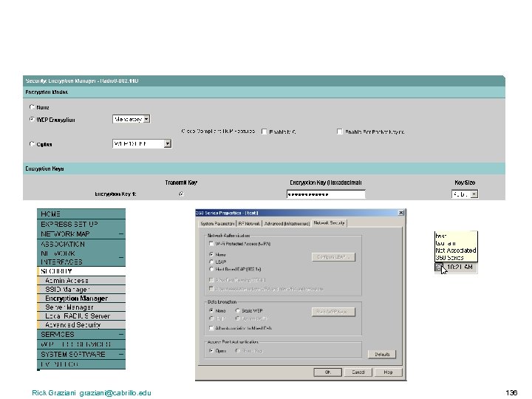
Task: Click the Static WEP Keys button
Action: click(x=333, y=312)
